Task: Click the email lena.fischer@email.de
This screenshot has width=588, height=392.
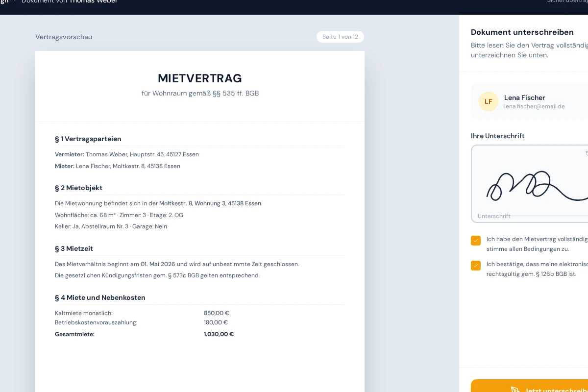Action: point(535,106)
